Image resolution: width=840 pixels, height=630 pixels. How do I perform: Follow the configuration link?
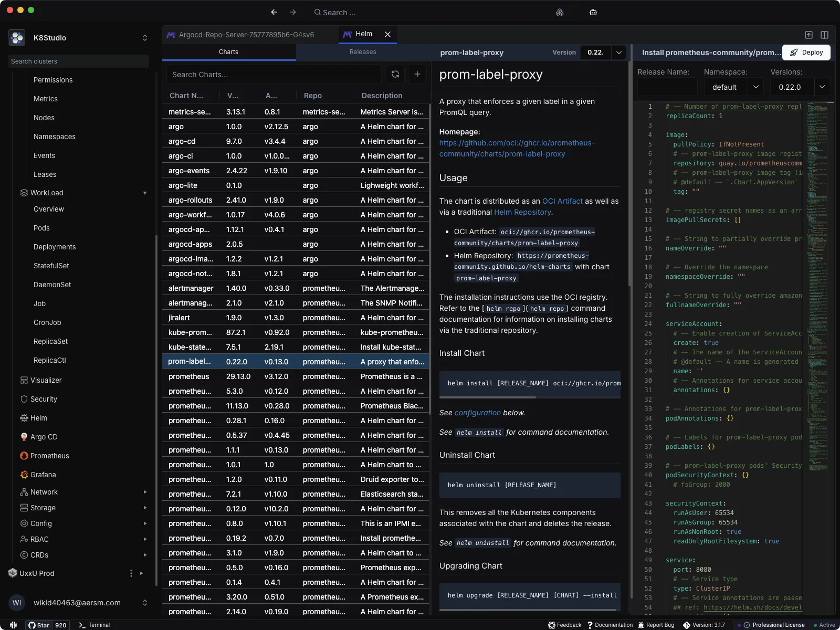coord(478,413)
